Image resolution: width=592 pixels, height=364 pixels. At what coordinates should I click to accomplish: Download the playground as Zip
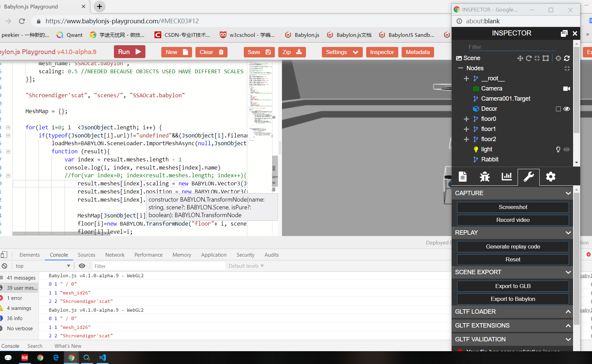[x=292, y=52]
